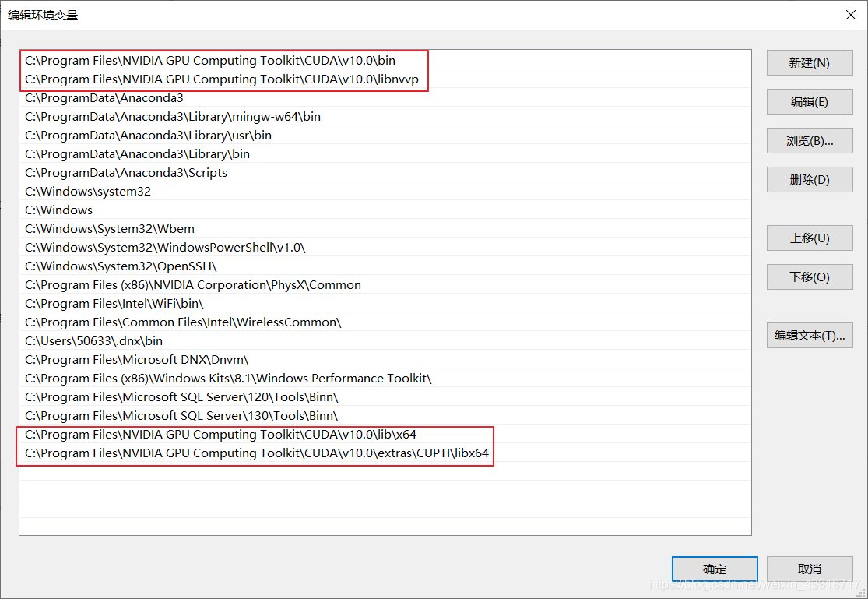Click 下移(O) to move entry down

(x=810, y=277)
